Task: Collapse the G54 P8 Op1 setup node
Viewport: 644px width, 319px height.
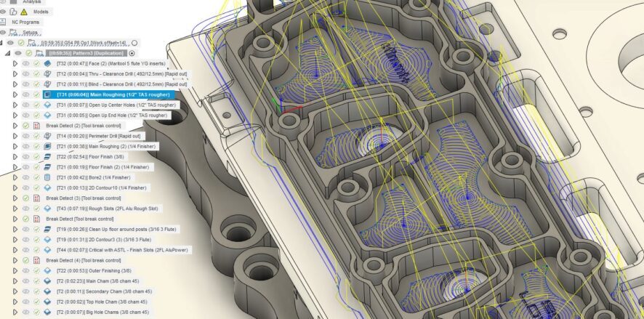Action: pos(1,43)
